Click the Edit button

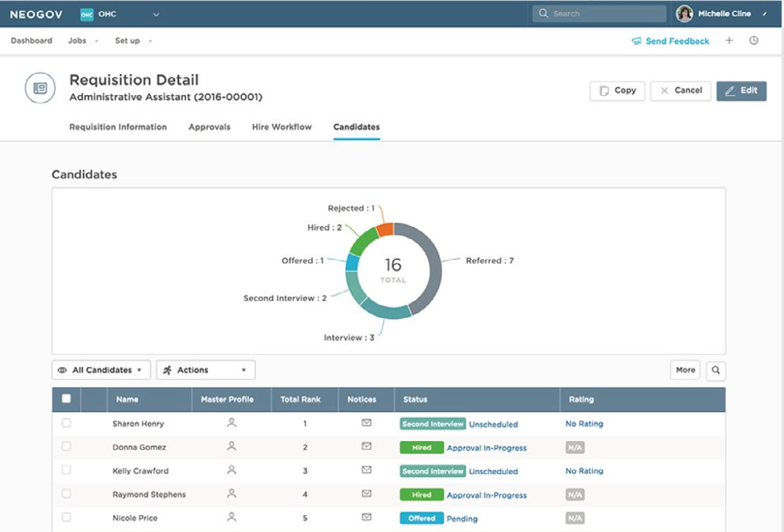pos(742,91)
